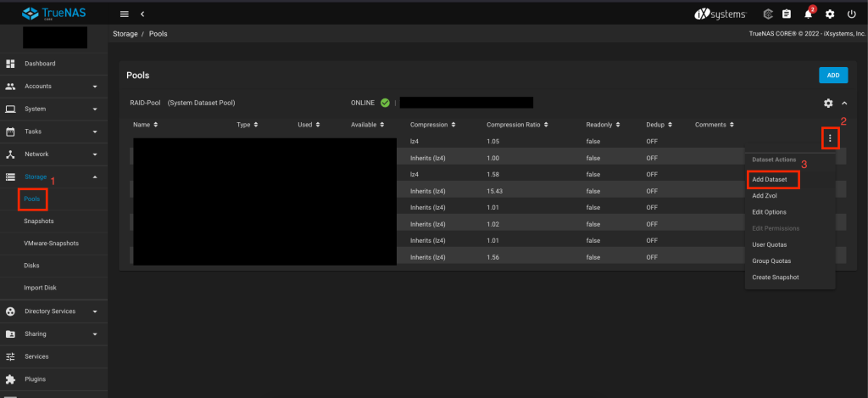Sort by the Dedup column
This screenshot has width=868, height=398.
(x=659, y=125)
